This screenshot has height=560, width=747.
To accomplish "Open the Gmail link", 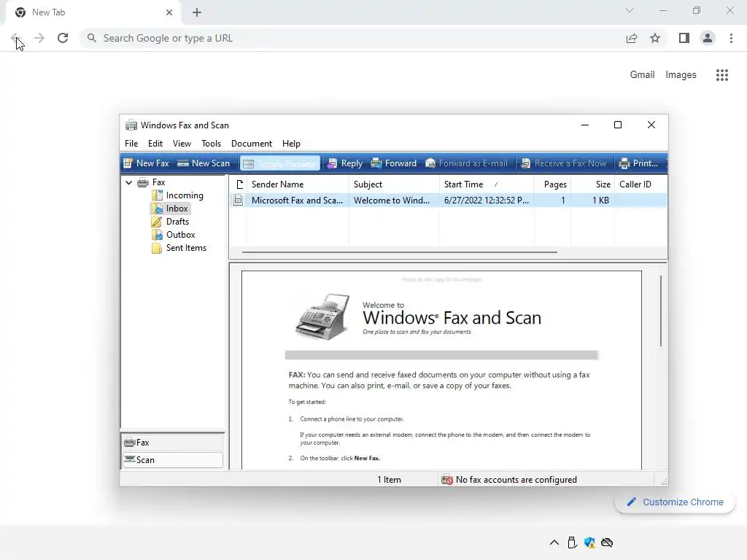I will pos(642,75).
